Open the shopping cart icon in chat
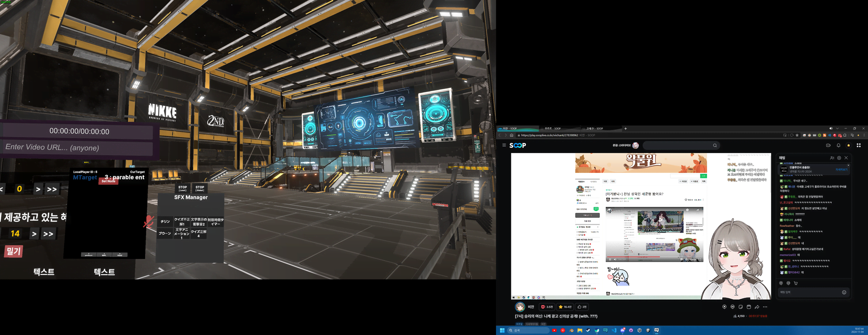The width and height of the screenshot is (868, 335). pyautogui.click(x=796, y=283)
